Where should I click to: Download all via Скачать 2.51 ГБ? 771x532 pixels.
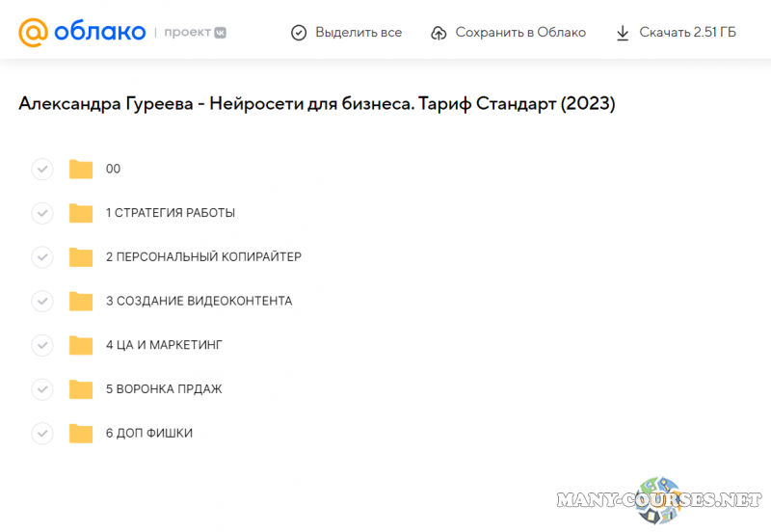point(676,33)
